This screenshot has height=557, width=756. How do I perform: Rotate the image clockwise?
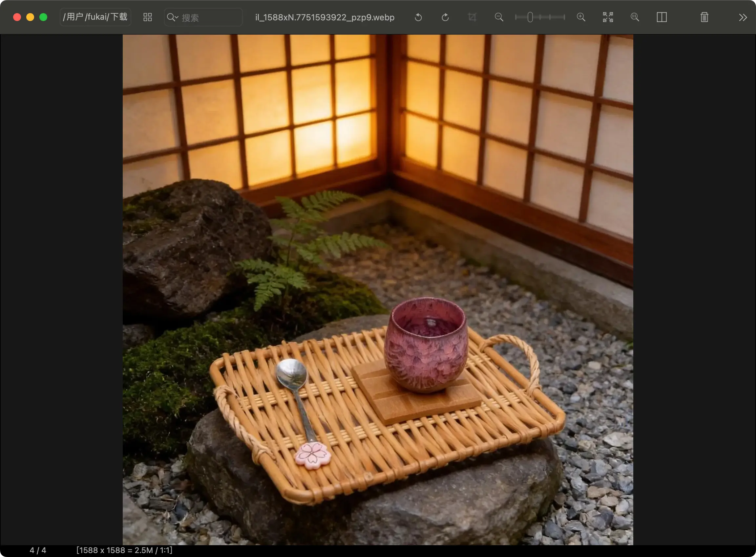pos(445,17)
